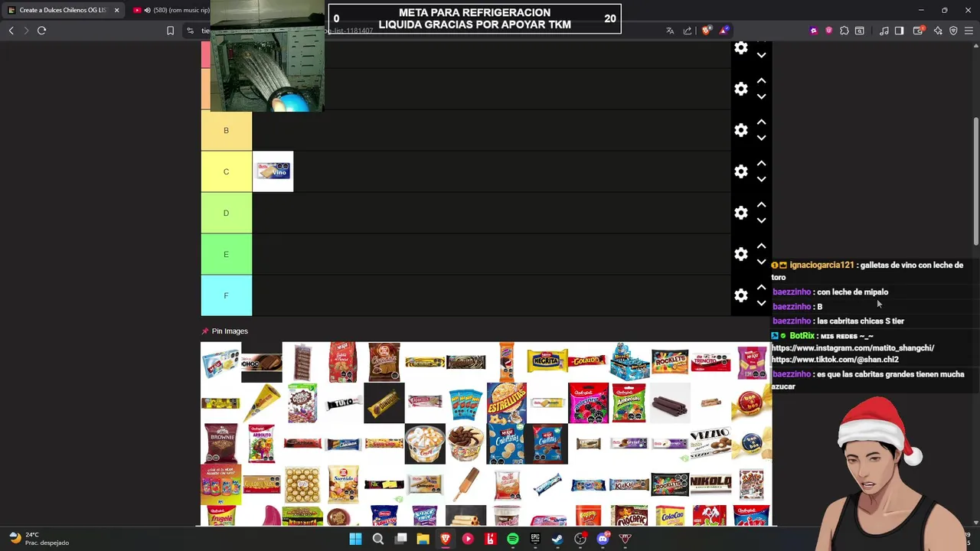This screenshot has width=980, height=551.
Task: Go back in browser history
Action: [x=11, y=31]
